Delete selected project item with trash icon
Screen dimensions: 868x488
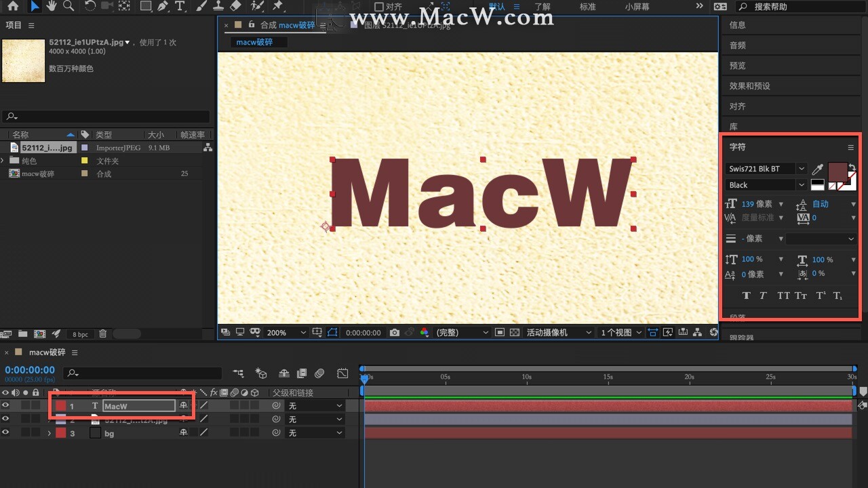[x=102, y=334]
